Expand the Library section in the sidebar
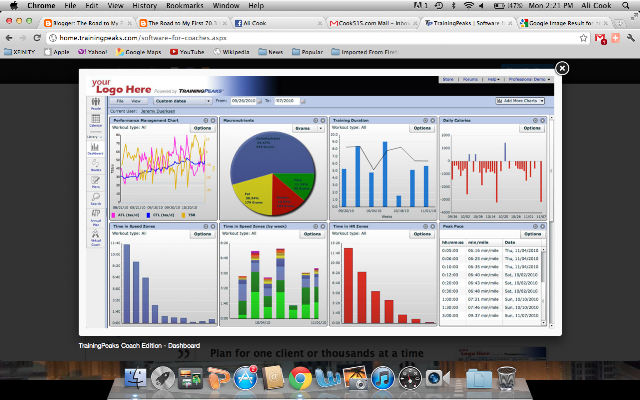 tap(95, 137)
